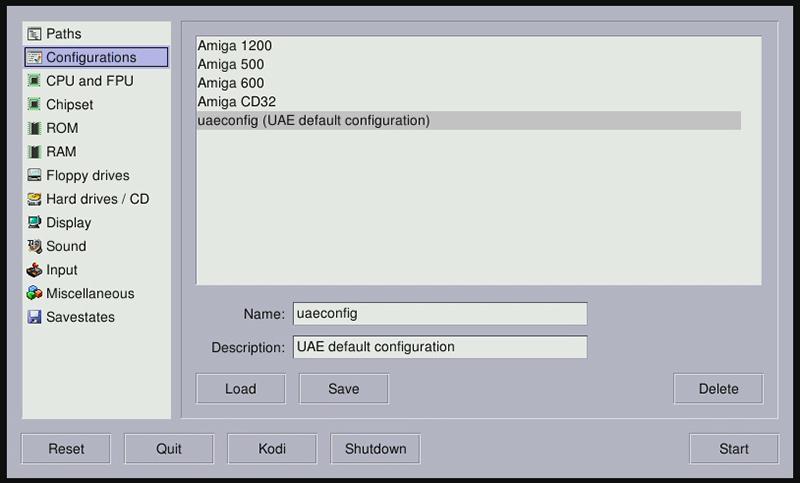The width and height of the screenshot is (800, 483).
Task: Click the Sound icon
Action: (34, 246)
